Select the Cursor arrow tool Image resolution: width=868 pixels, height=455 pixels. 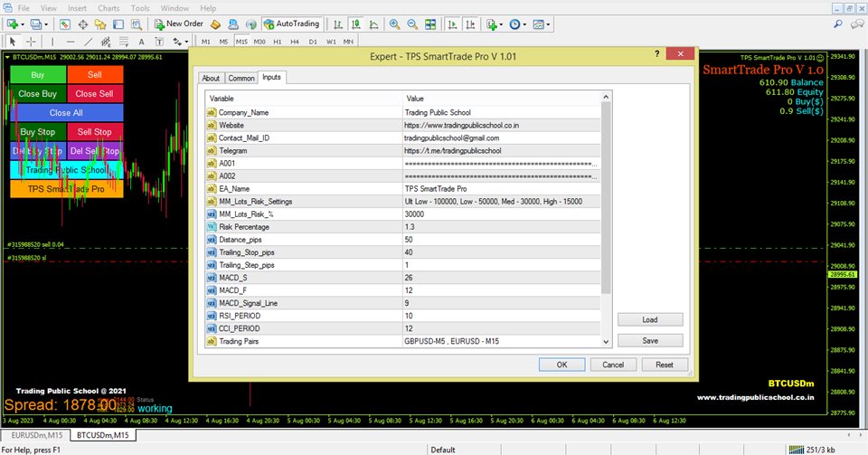click(x=13, y=42)
